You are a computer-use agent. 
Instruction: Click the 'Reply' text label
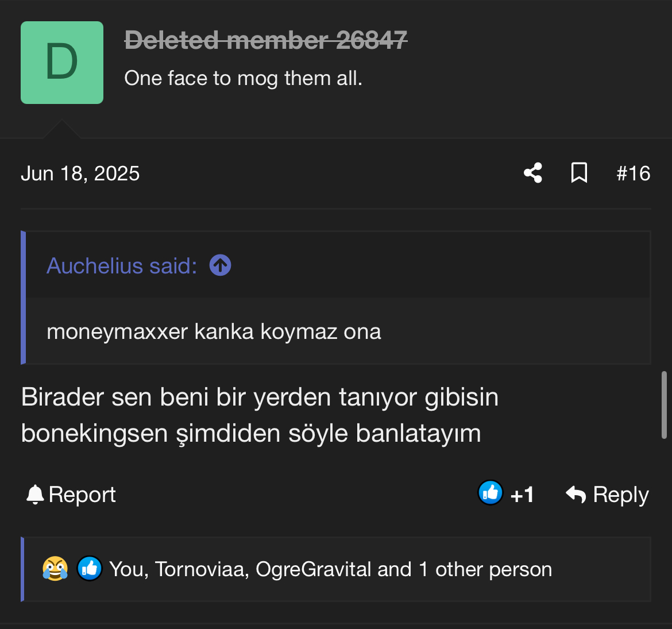620,495
